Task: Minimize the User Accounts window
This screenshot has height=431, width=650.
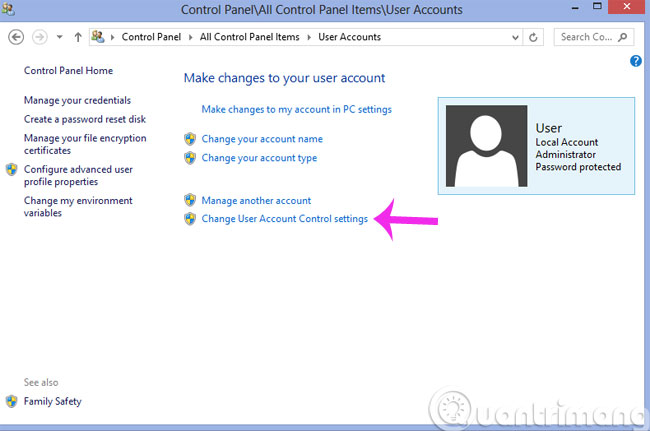Action: point(575,8)
